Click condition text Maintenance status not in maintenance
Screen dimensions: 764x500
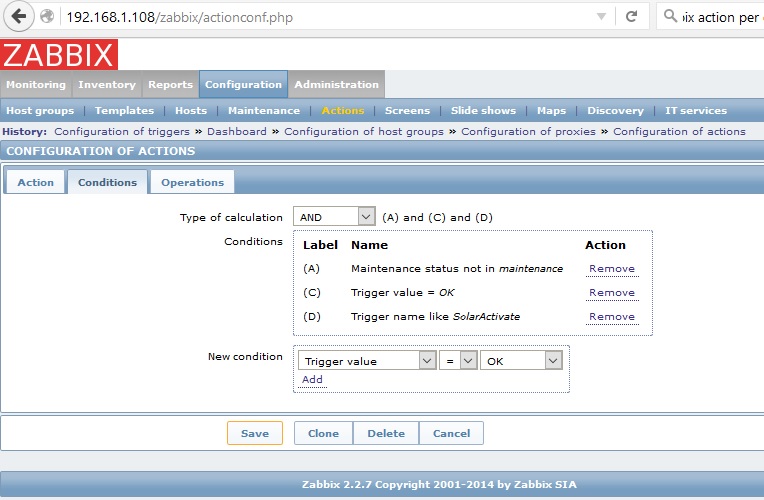(457, 269)
